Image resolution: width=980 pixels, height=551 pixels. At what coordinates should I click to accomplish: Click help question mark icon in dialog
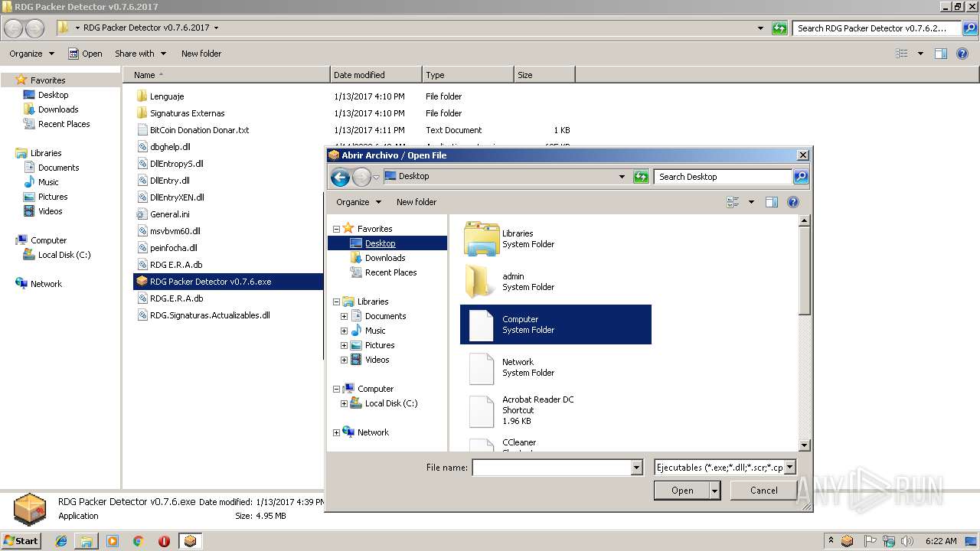click(793, 202)
